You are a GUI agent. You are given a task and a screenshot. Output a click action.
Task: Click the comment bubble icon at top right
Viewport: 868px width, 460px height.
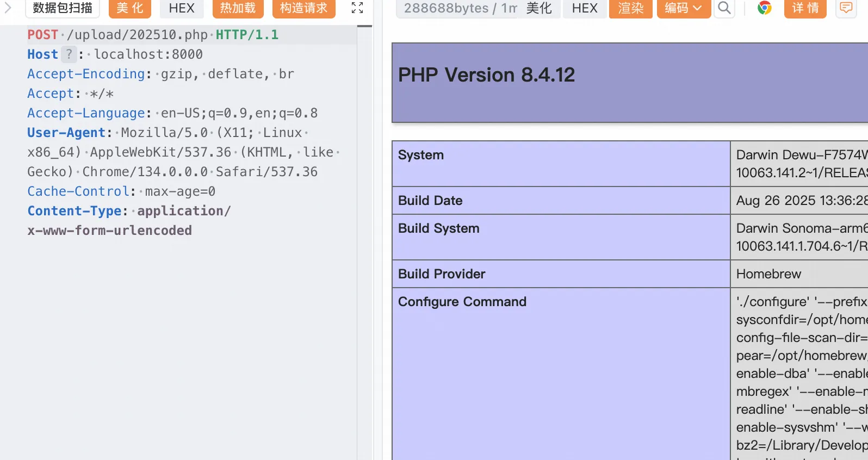click(x=846, y=8)
